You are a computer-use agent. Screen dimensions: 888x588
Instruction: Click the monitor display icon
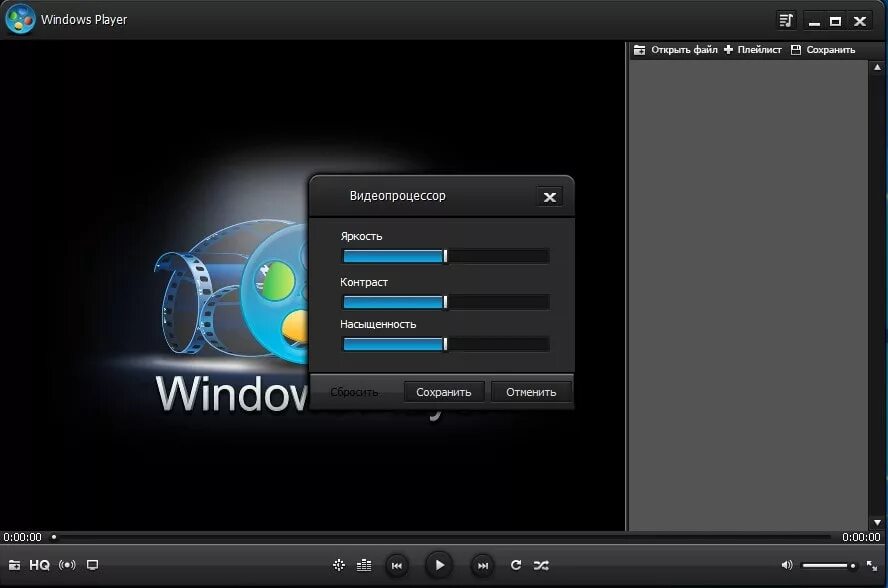tap(92, 565)
